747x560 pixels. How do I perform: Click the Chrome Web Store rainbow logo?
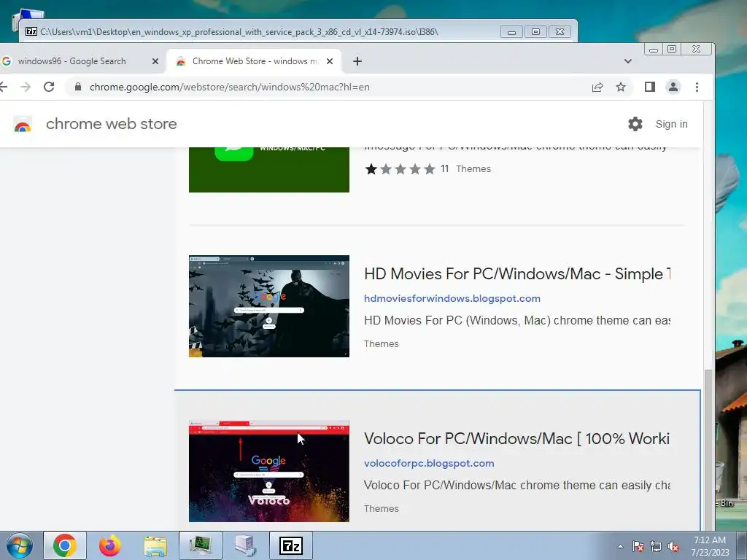click(x=23, y=124)
